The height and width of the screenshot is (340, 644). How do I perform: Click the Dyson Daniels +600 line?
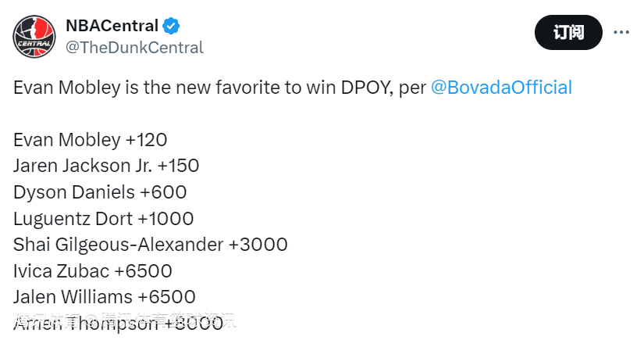pos(100,192)
